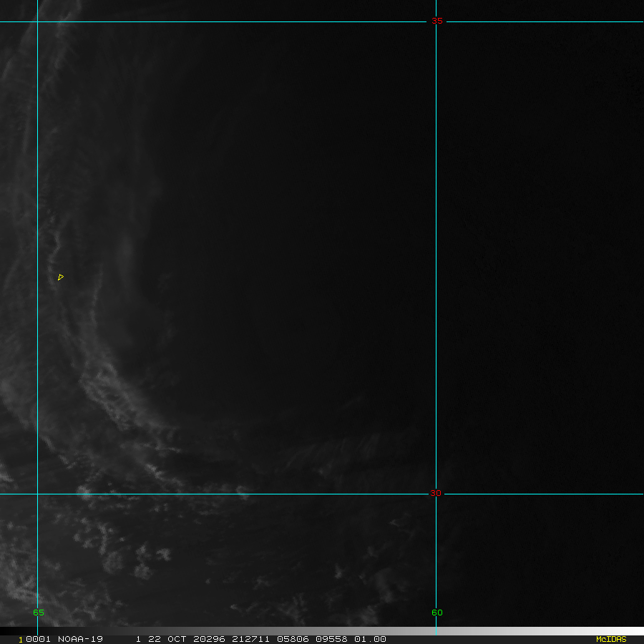Screen dimensions: 644x644
Task: Click the green 65 longitude label
Action: pos(38,613)
